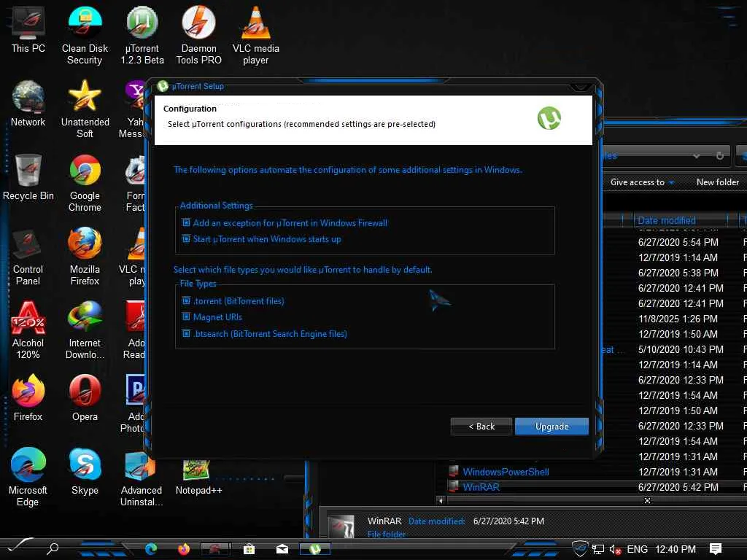Click Explorer horizontal scrollbar left arrow
747x560 pixels.
441,500
